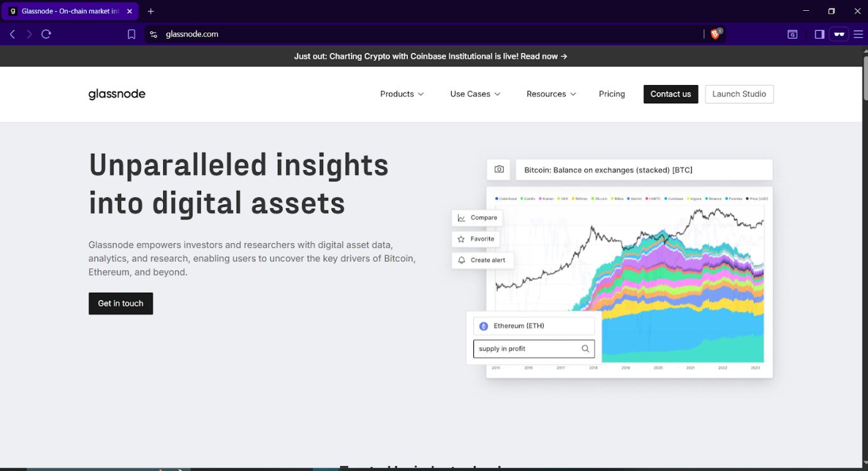
Task: Expand the Resources menu
Action: point(551,94)
